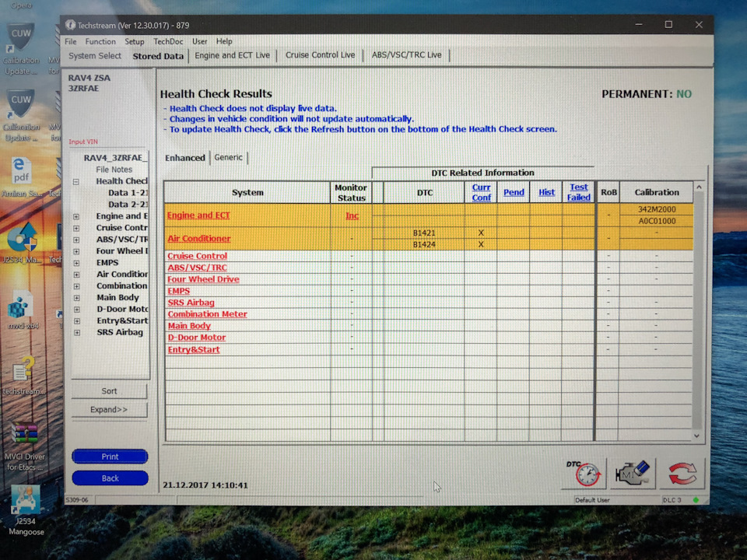This screenshot has height=560, width=747.
Task: Collapse the Health Check tree node
Action: [x=76, y=181]
